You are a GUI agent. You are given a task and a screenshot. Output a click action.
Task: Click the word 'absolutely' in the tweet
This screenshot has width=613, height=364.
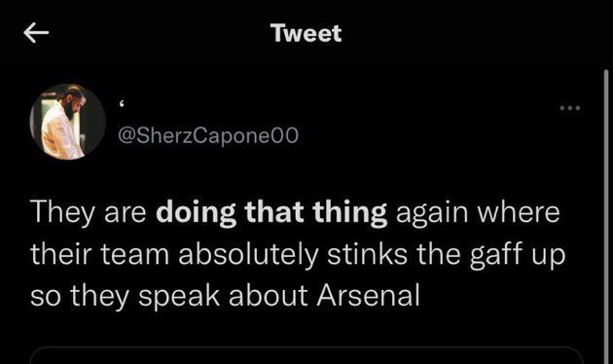click(x=249, y=255)
